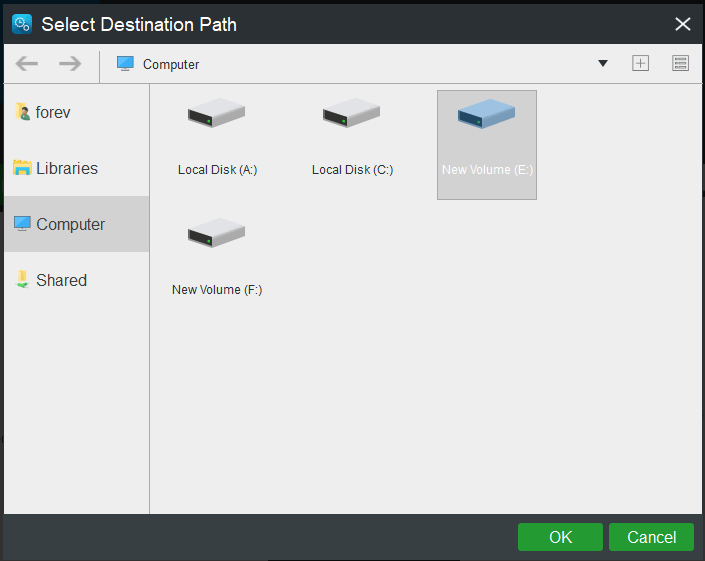Select the forev user folder
The width and height of the screenshot is (705, 561).
coord(76,112)
